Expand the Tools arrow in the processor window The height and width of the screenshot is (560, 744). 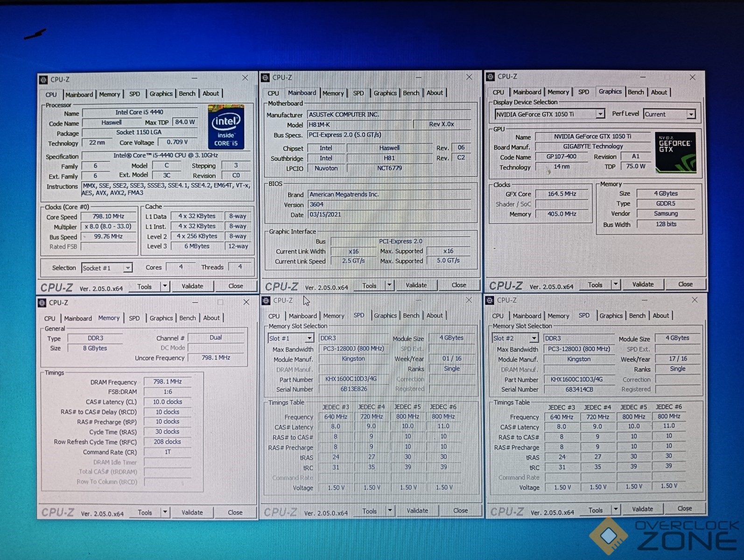pyautogui.click(x=165, y=286)
